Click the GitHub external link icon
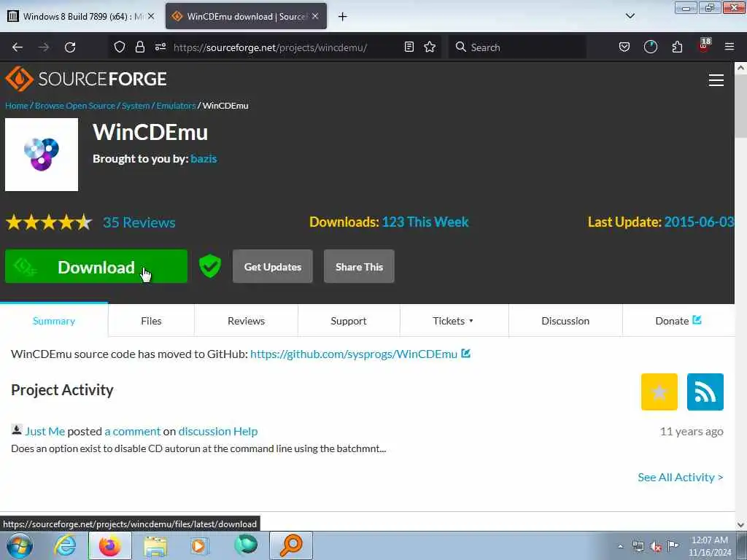 466,354
